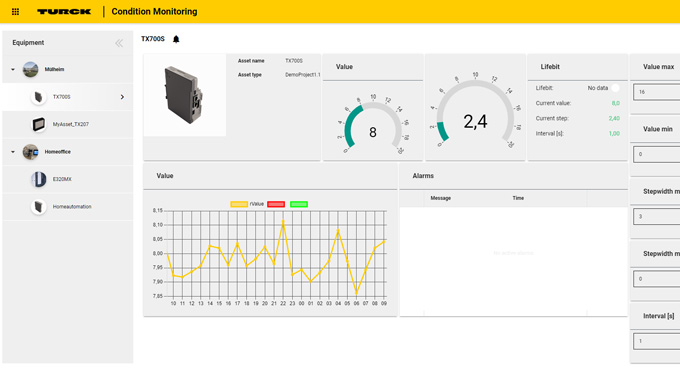Select the Mülheim site avatar icon

(x=30, y=69)
